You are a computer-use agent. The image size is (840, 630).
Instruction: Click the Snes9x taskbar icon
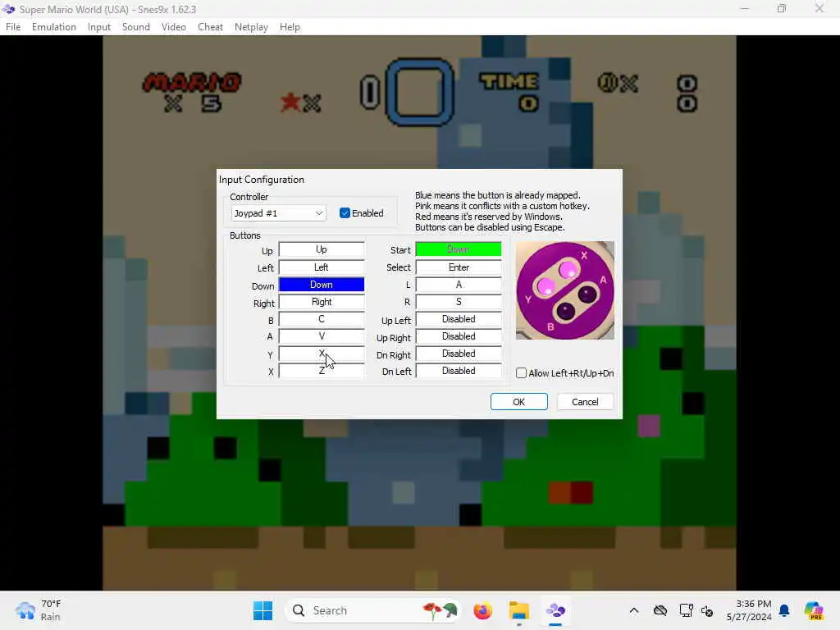click(555, 610)
